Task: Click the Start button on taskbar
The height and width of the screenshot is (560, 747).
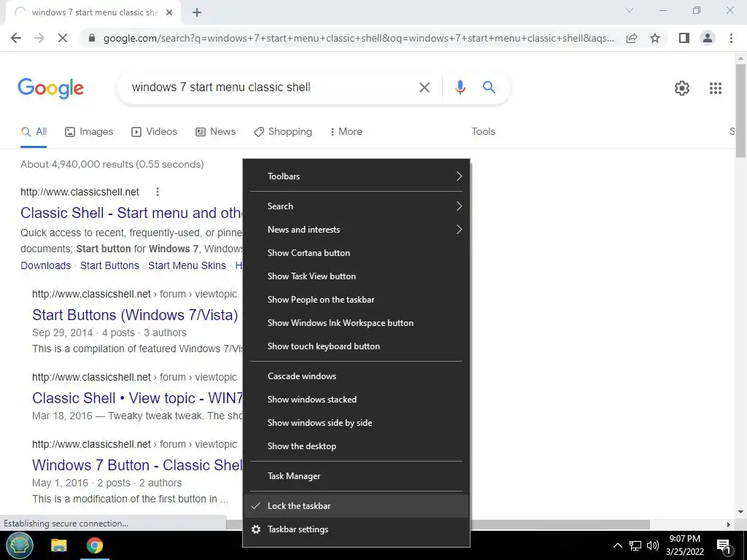Action: pos(20,545)
